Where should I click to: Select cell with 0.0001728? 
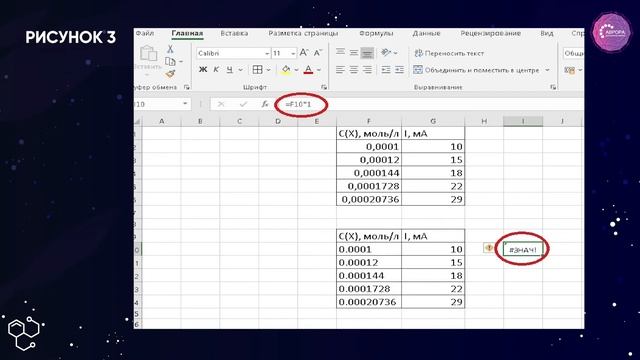click(369, 289)
